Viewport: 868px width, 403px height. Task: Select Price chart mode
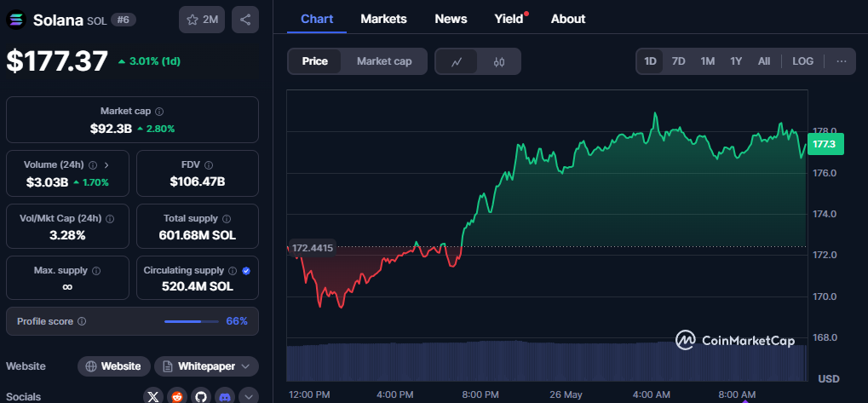(315, 61)
